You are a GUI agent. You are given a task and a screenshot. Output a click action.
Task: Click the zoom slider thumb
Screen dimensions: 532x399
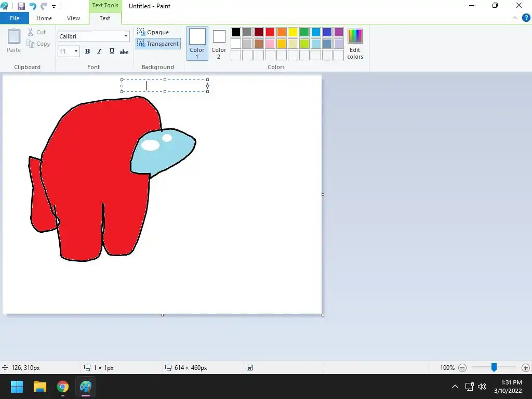pyautogui.click(x=494, y=367)
